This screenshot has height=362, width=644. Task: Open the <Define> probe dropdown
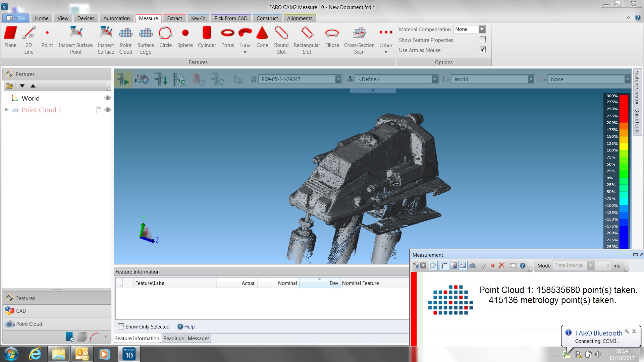click(x=435, y=79)
